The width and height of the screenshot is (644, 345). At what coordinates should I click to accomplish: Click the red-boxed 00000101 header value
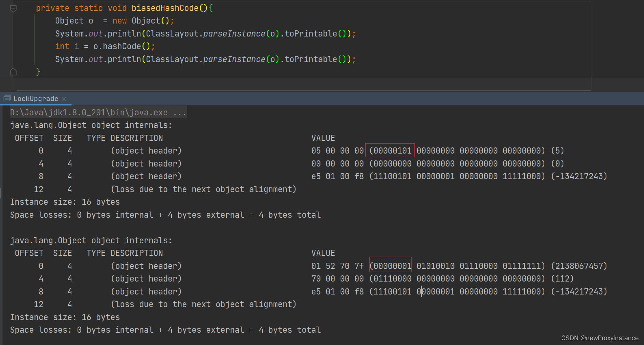coord(390,150)
